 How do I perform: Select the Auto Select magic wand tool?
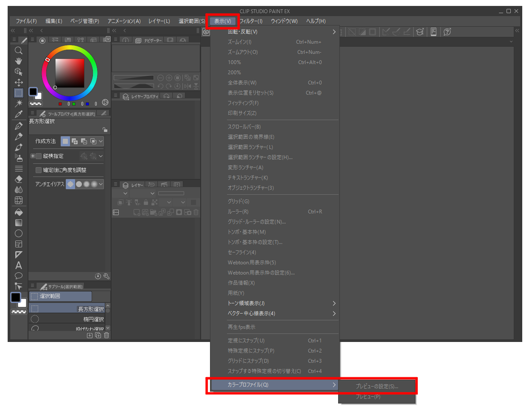(19, 104)
